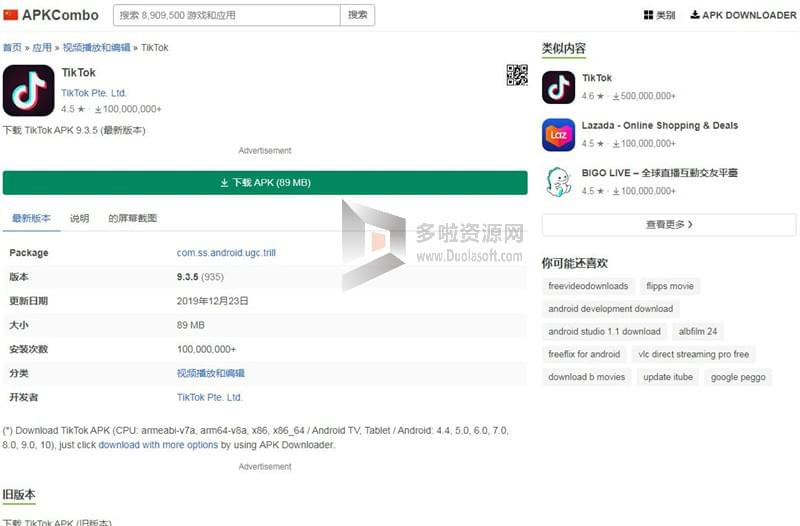Open BIGO LIVE app title link
800x526 pixels.
pyautogui.click(x=660, y=173)
